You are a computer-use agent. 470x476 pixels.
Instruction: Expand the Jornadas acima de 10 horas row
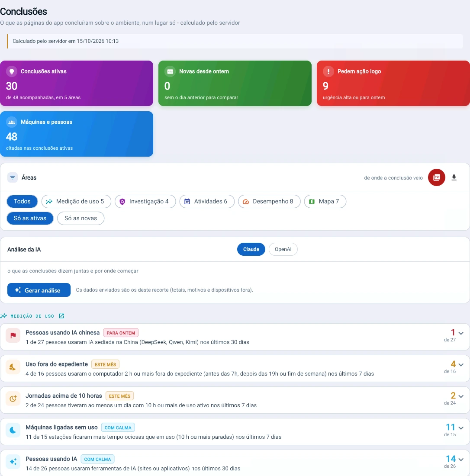tap(461, 396)
